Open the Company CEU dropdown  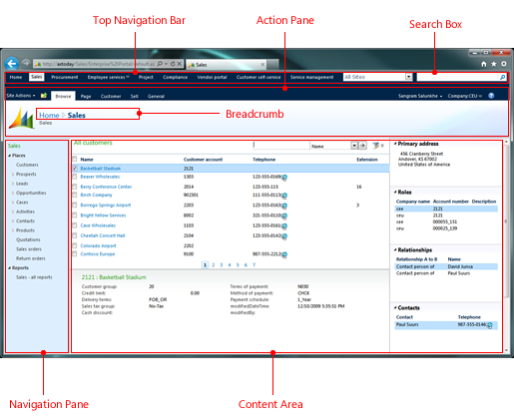click(x=464, y=96)
